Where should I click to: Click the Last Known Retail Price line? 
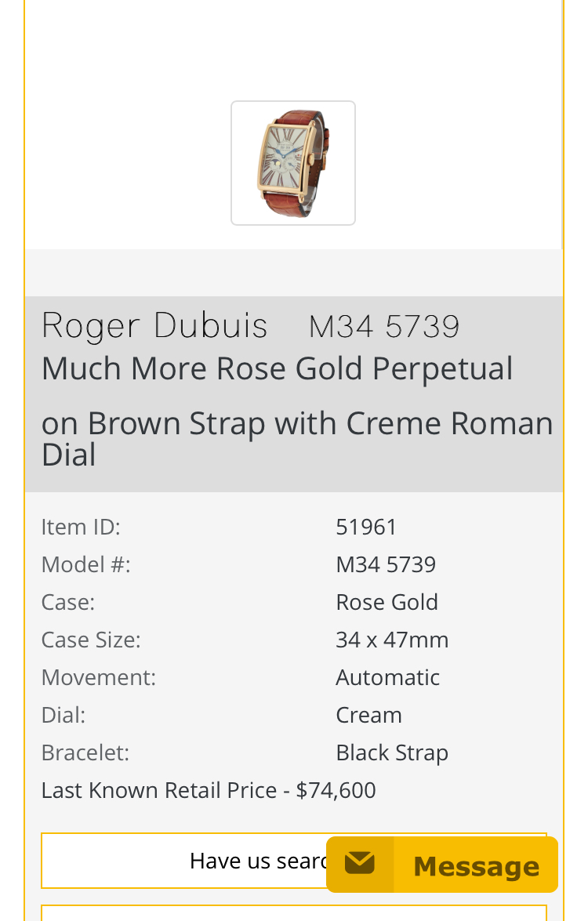coord(209,790)
